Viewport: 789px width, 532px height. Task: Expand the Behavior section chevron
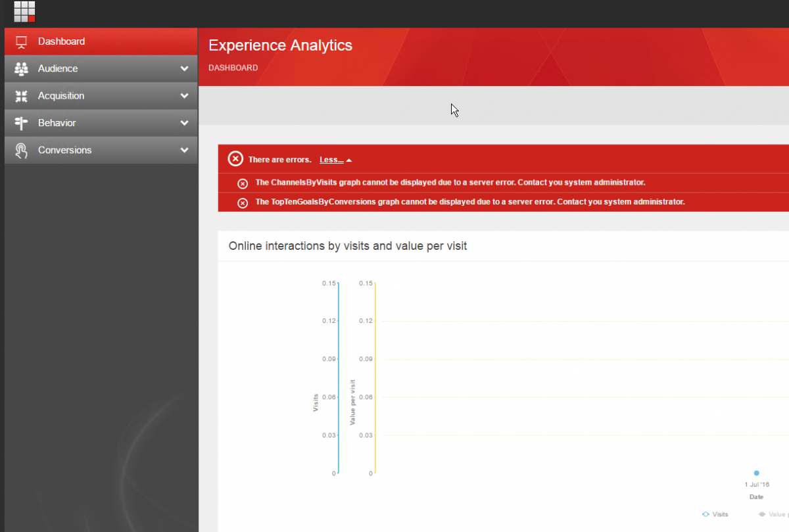click(184, 123)
